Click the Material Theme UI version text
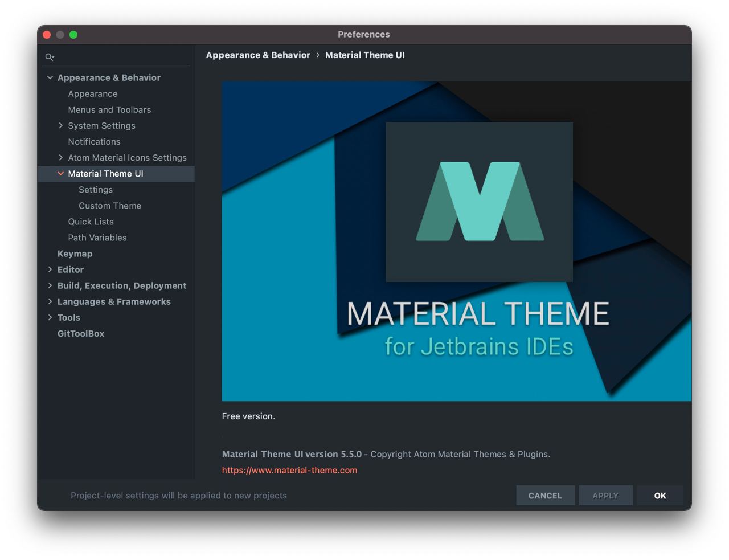729x560 pixels. pyautogui.click(x=292, y=454)
